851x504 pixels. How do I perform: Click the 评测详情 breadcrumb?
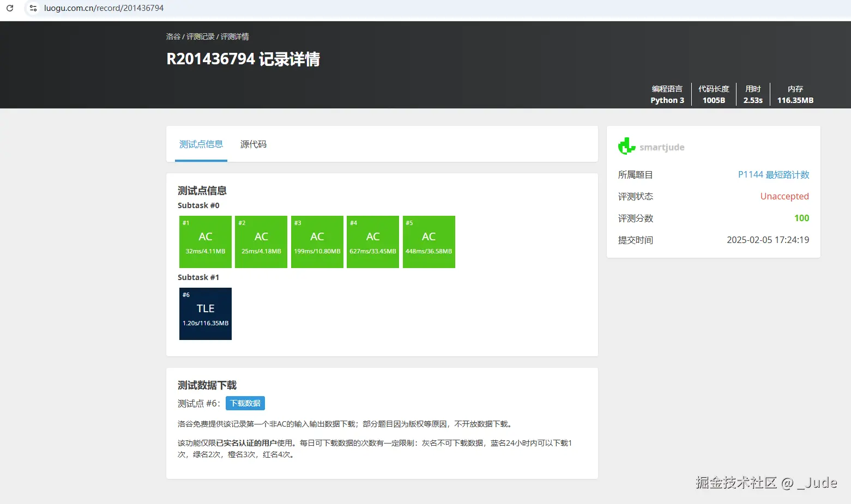(x=234, y=37)
